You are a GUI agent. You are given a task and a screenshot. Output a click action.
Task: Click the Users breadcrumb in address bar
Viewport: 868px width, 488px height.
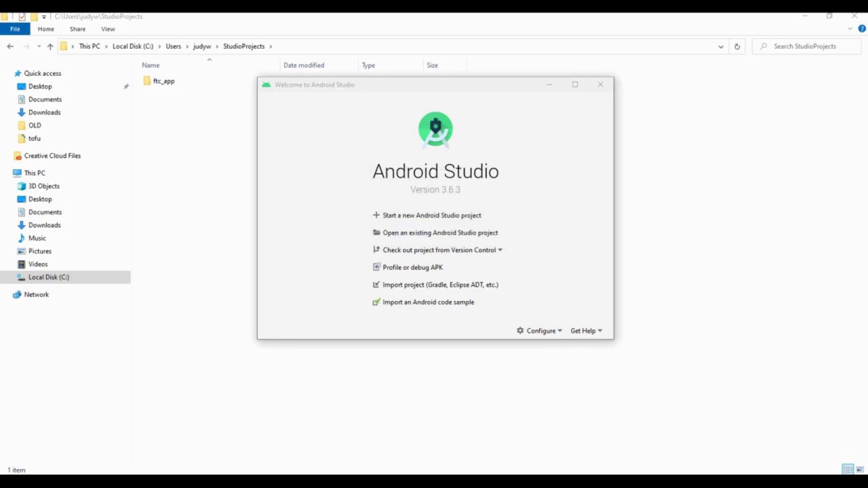174,46
